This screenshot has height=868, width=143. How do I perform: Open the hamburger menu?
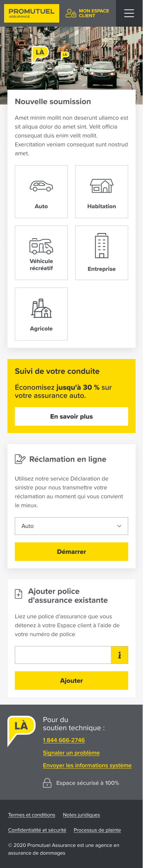[129, 13]
